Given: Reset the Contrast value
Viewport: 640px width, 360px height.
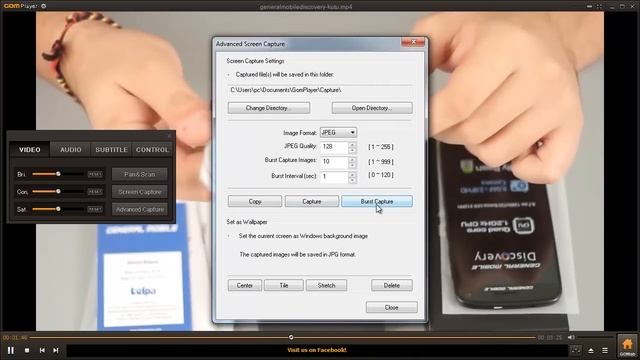Looking at the screenshot, I should 95,192.
